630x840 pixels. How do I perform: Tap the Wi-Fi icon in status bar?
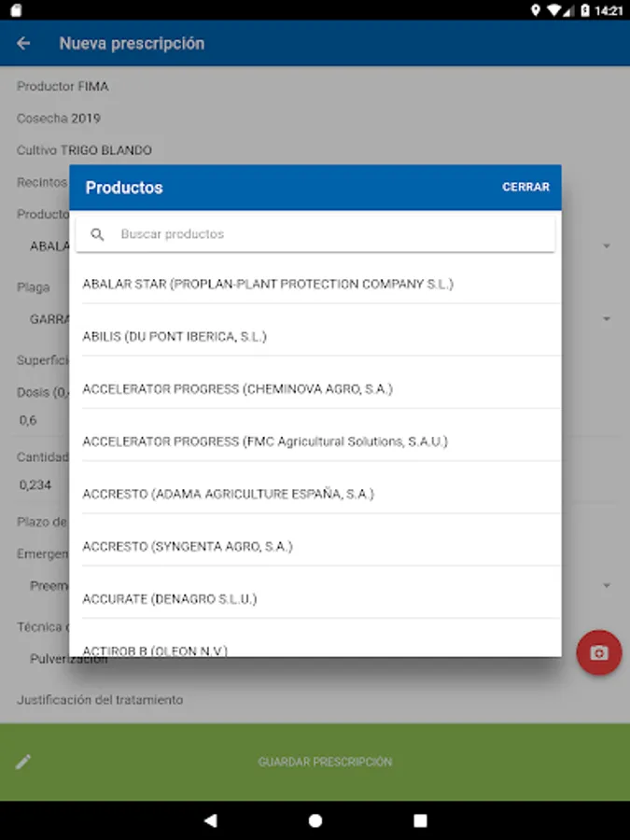coord(554,10)
